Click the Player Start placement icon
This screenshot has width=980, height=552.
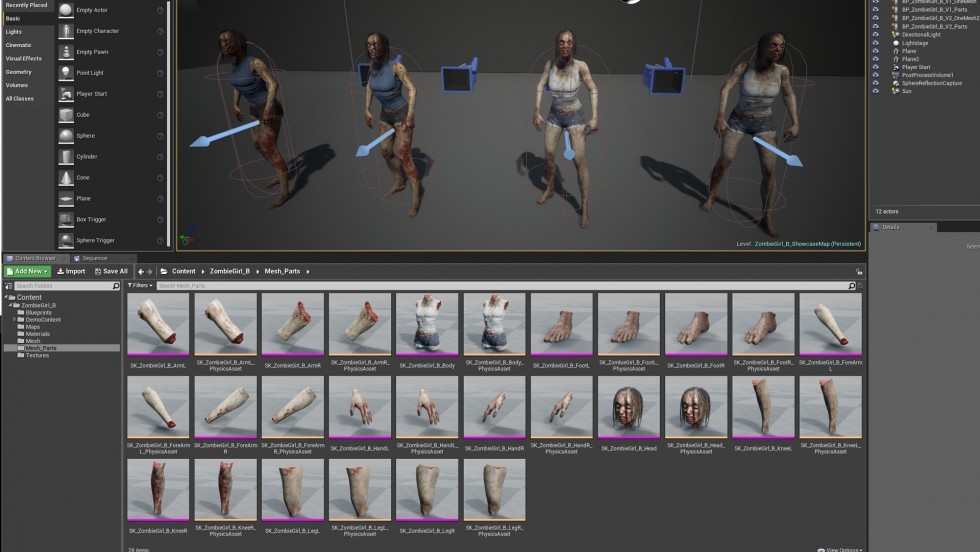(x=65, y=94)
